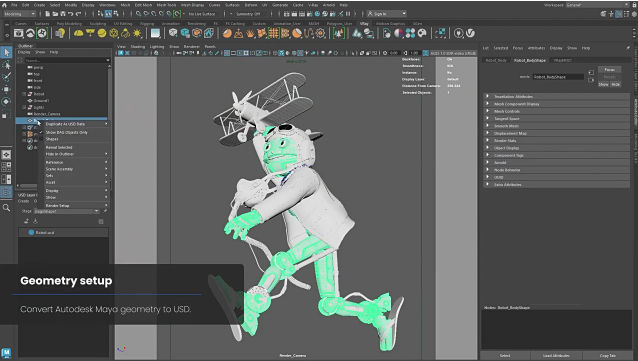Click the Four View layout icon in toolbox
The width and height of the screenshot is (638, 361).
(x=6, y=167)
